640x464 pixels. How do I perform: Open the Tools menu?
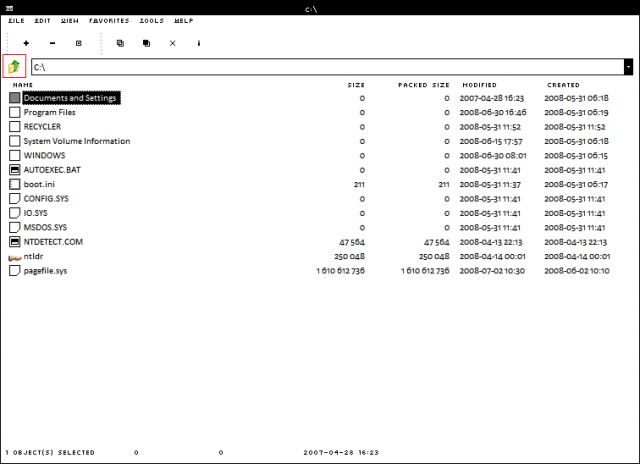[152, 21]
